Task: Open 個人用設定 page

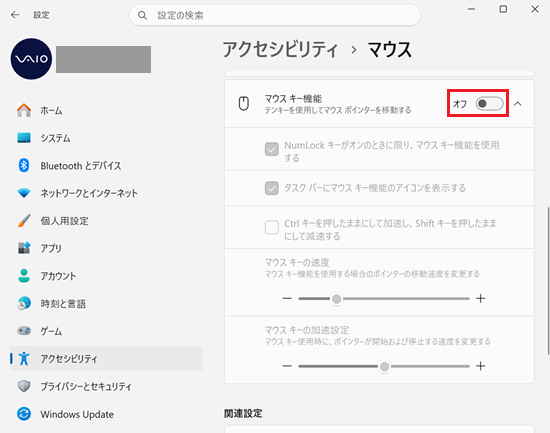Action: point(106,220)
